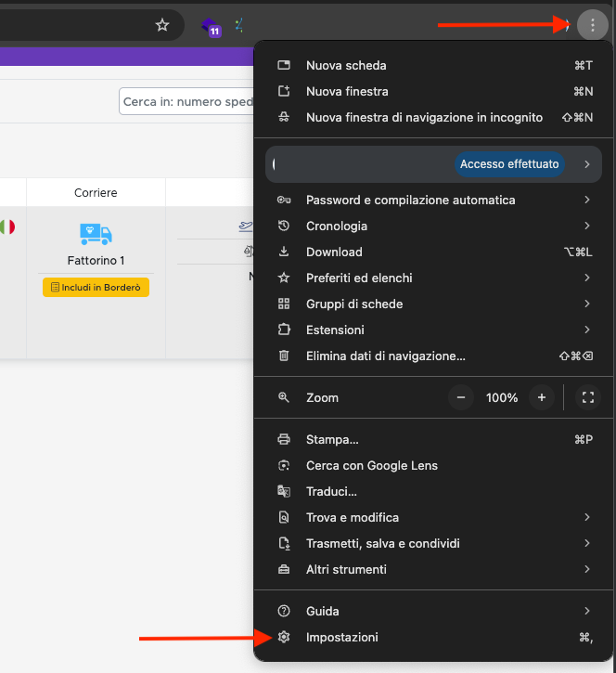Click the Impostazioni gear icon

(284, 637)
